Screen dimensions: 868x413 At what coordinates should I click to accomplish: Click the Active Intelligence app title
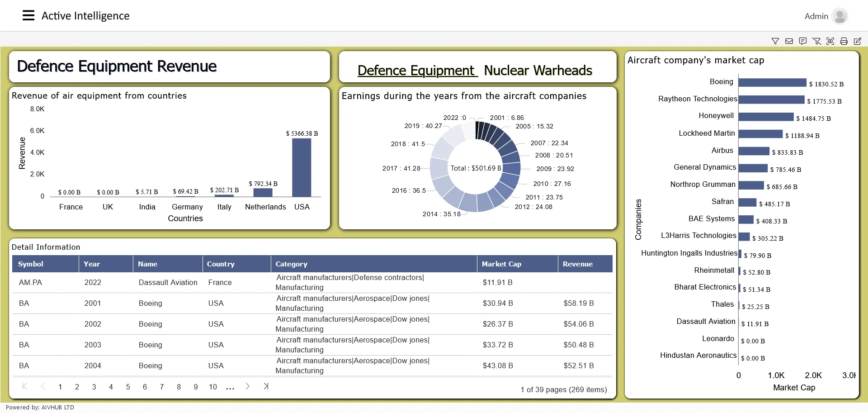coord(85,16)
